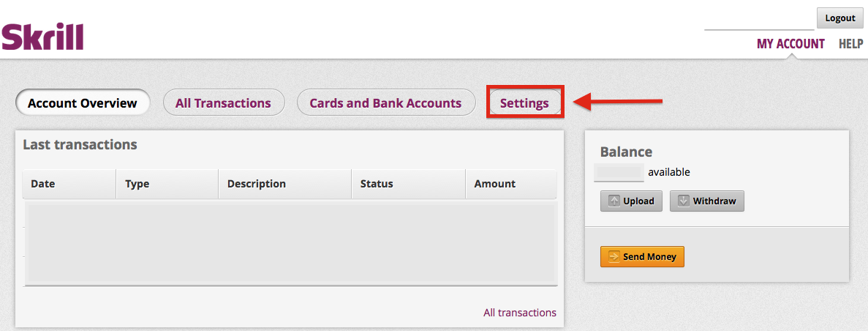Click the Logout button
Viewport: 868px width, 331px height.
(x=839, y=18)
